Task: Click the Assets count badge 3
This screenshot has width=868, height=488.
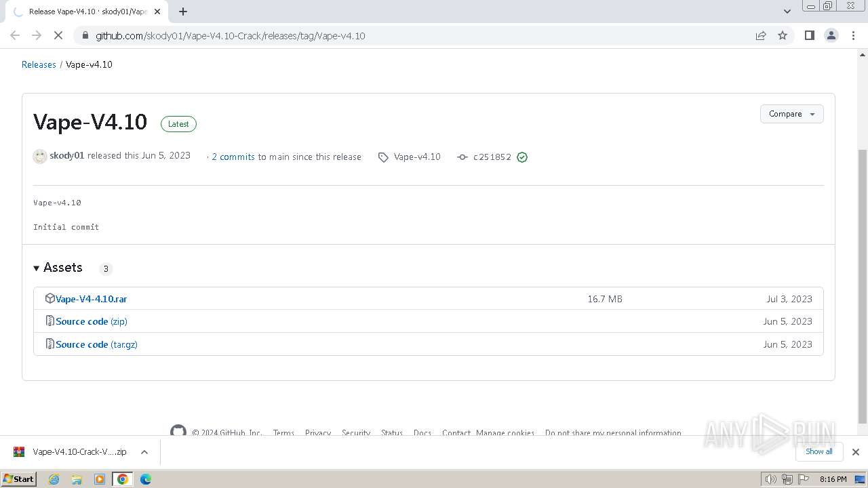Action: 106,268
